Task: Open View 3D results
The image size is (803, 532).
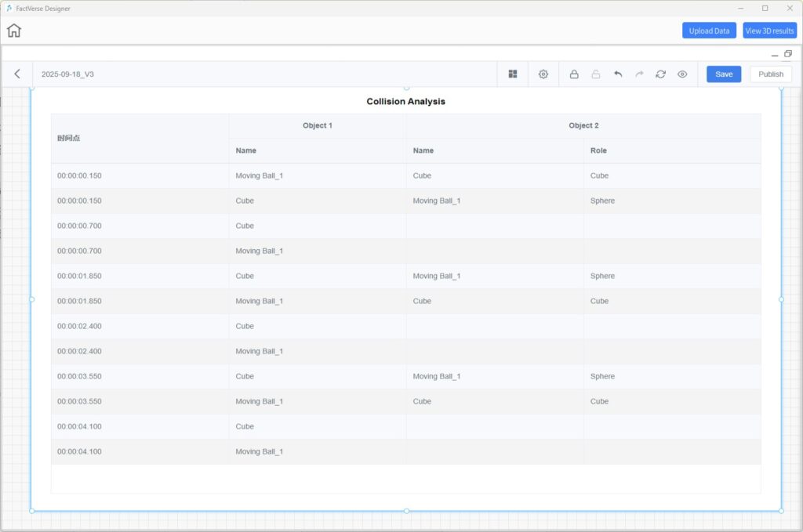Action: click(769, 31)
